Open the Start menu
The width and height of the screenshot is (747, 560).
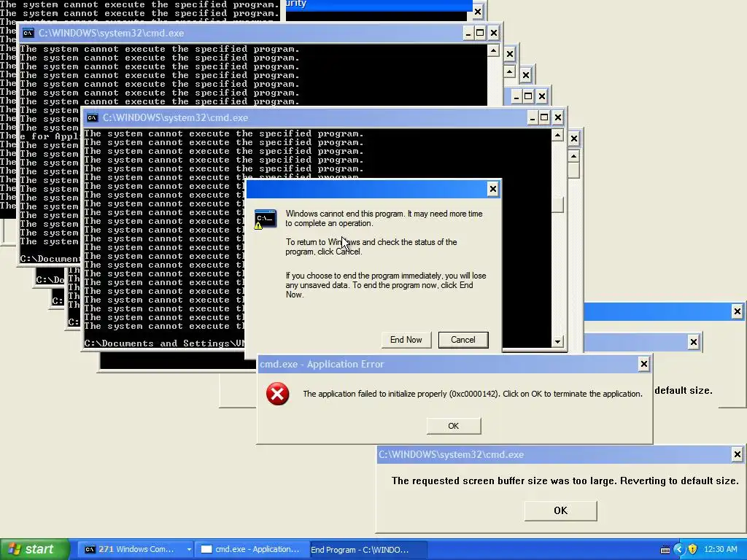(x=34, y=549)
